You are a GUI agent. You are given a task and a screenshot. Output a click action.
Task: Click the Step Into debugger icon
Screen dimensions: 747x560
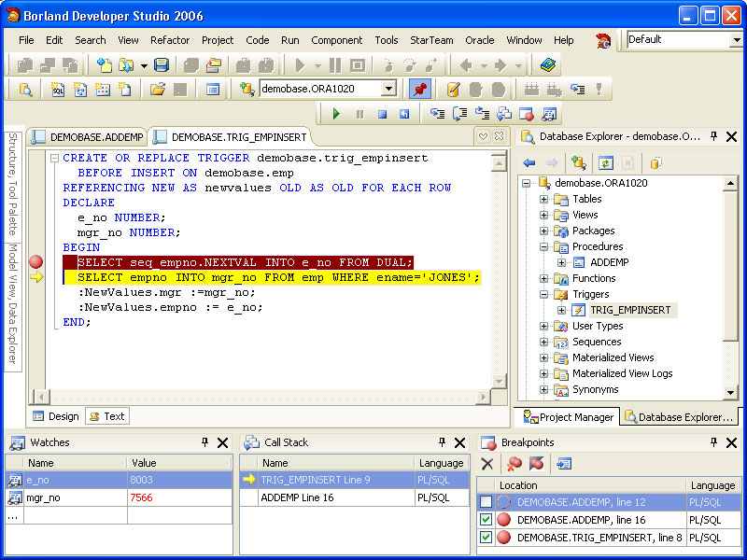437,114
